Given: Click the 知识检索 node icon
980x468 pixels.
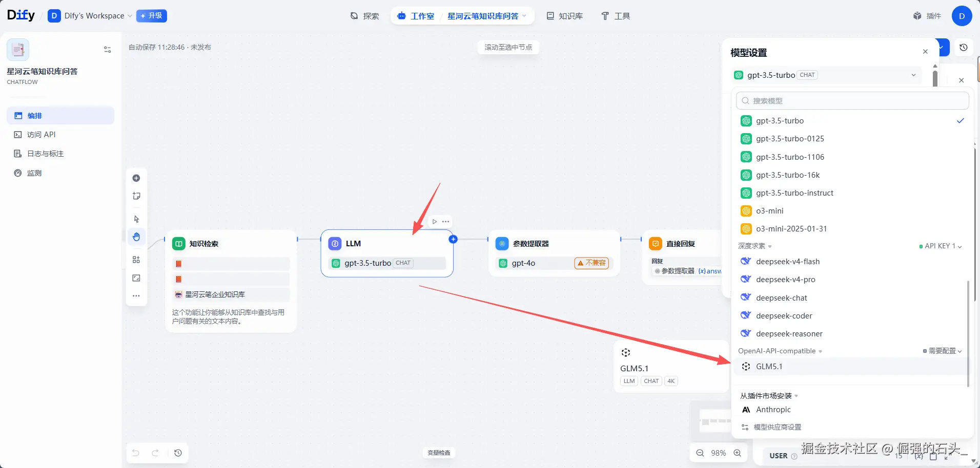Looking at the screenshot, I should pos(179,244).
